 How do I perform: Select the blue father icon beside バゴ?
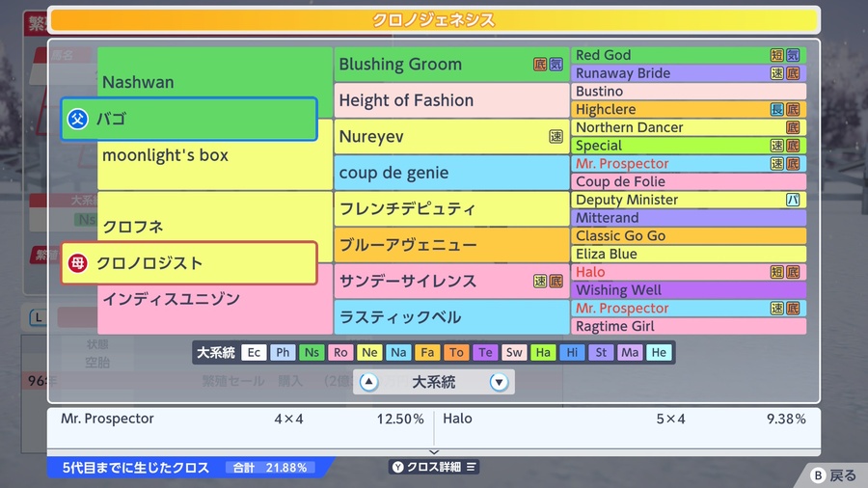coord(77,119)
